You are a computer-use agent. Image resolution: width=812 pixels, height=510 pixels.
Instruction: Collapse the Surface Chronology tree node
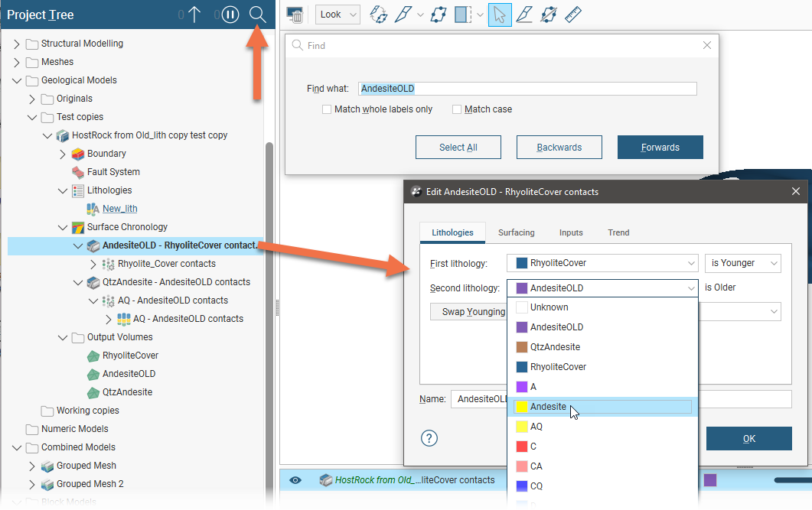point(63,227)
